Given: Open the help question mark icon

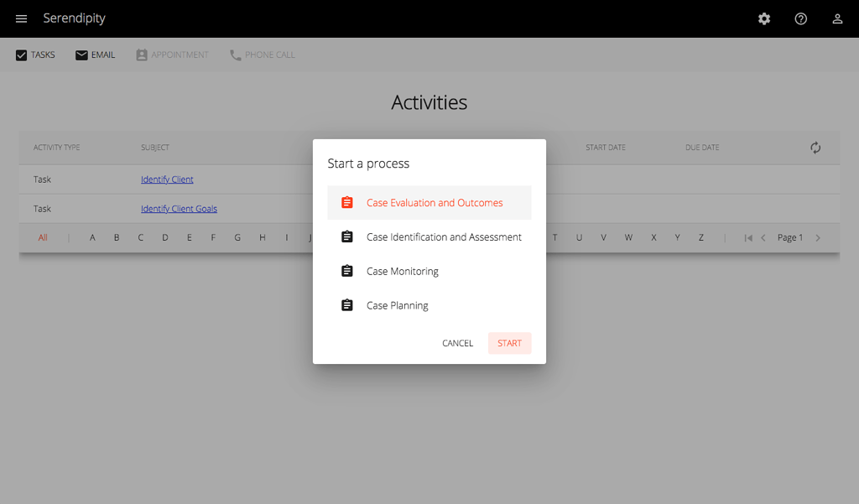Looking at the screenshot, I should (x=800, y=18).
